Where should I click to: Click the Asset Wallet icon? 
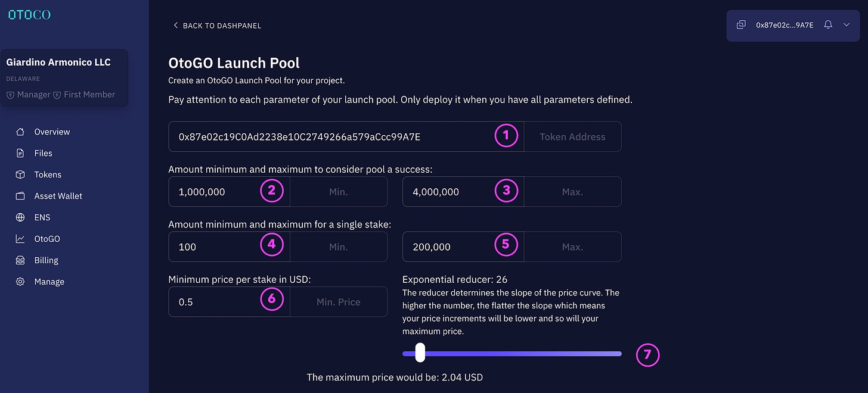pyautogui.click(x=20, y=196)
